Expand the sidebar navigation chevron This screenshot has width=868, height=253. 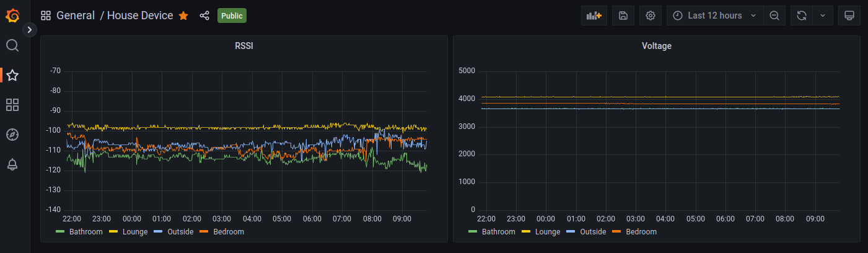pyautogui.click(x=29, y=30)
